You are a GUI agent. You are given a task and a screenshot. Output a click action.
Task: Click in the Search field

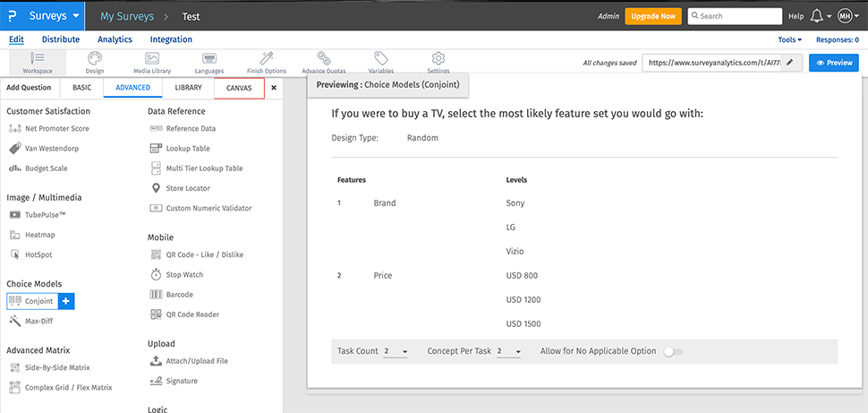735,16
